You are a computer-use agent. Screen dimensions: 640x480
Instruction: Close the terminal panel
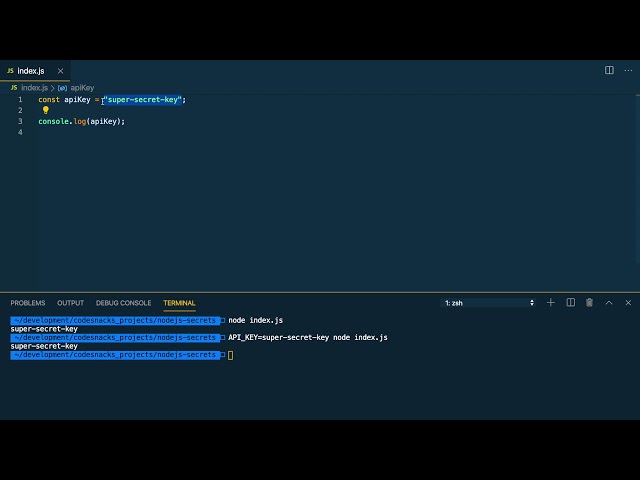pos(628,303)
